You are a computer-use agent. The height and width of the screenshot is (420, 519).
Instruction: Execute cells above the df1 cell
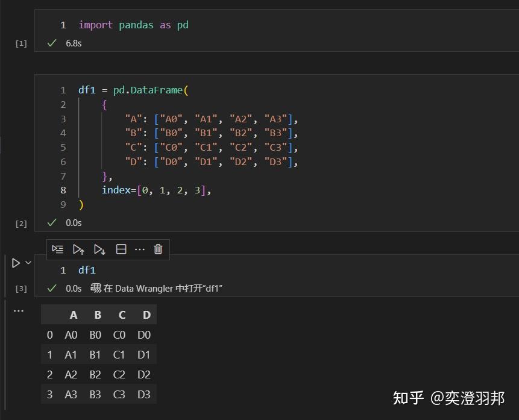click(78, 249)
